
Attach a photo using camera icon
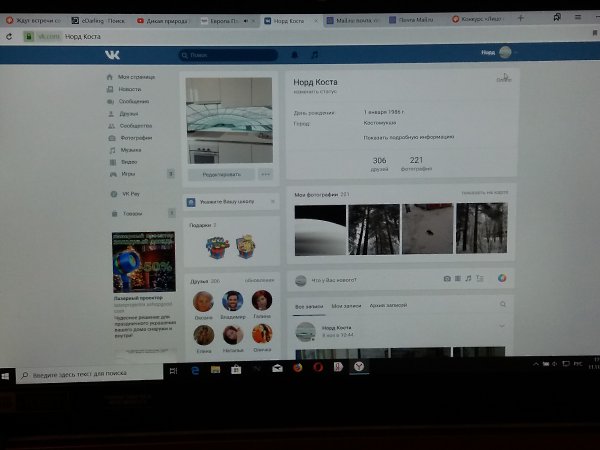447,278
